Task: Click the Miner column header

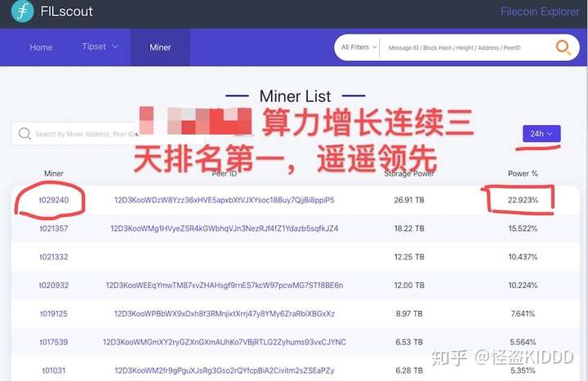Action: tap(54, 174)
